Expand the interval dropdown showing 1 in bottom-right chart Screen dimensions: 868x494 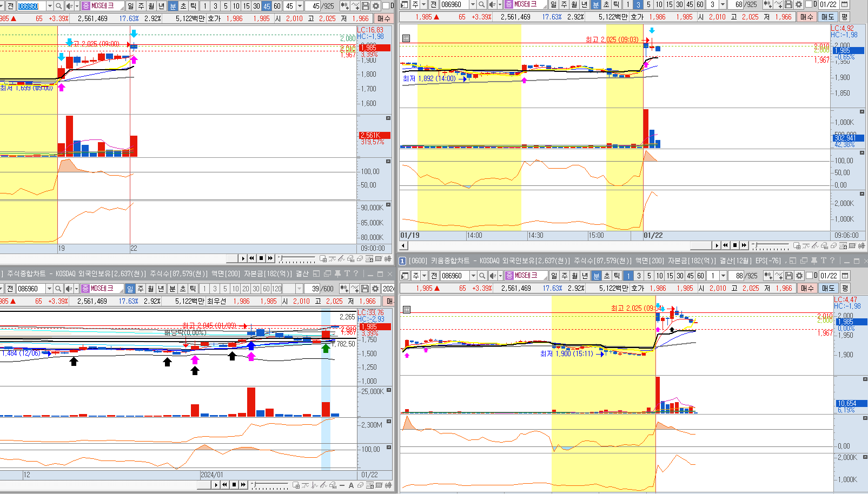723,276
